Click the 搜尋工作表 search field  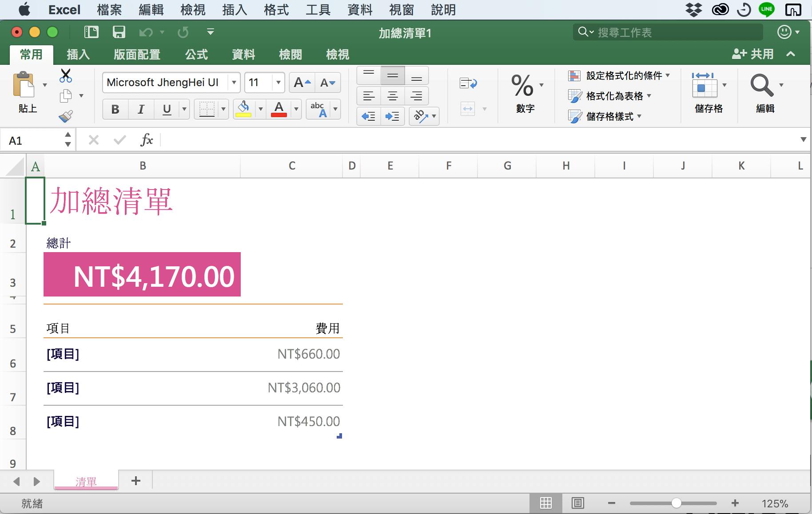pos(668,32)
